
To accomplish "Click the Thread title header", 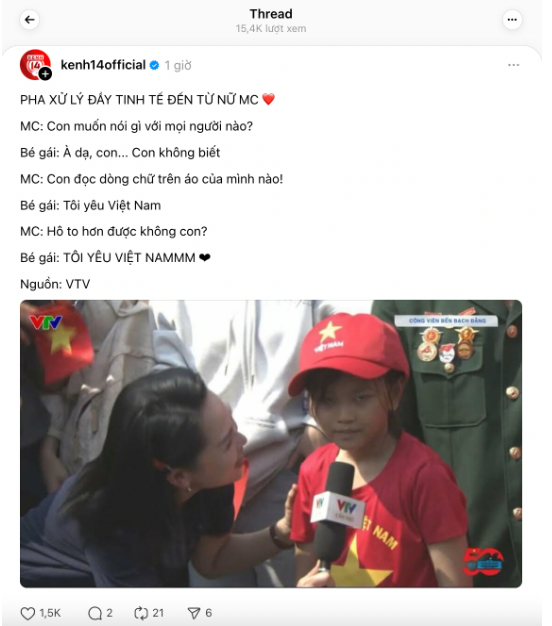I will [271, 14].
